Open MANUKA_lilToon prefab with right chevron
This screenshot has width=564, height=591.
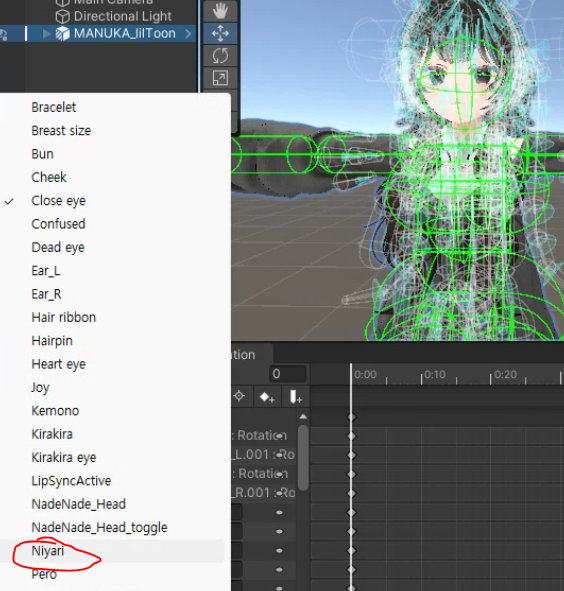[x=188, y=34]
